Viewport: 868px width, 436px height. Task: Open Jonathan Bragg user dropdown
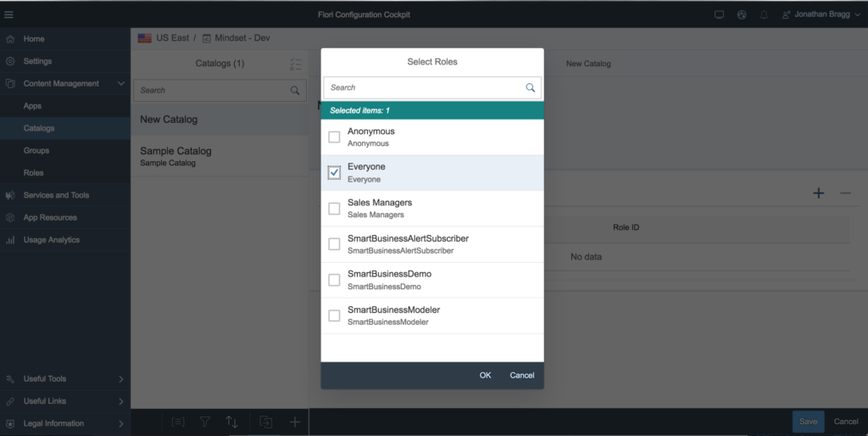(x=821, y=15)
